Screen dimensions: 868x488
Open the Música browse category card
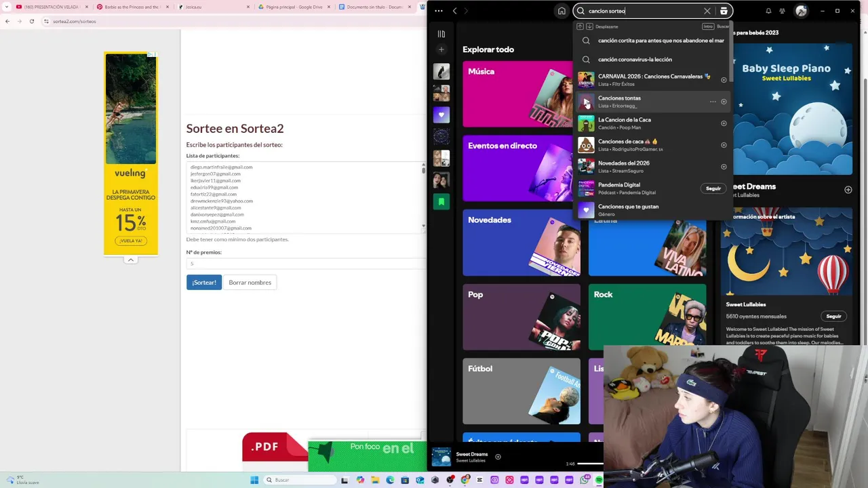[x=518, y=94]
